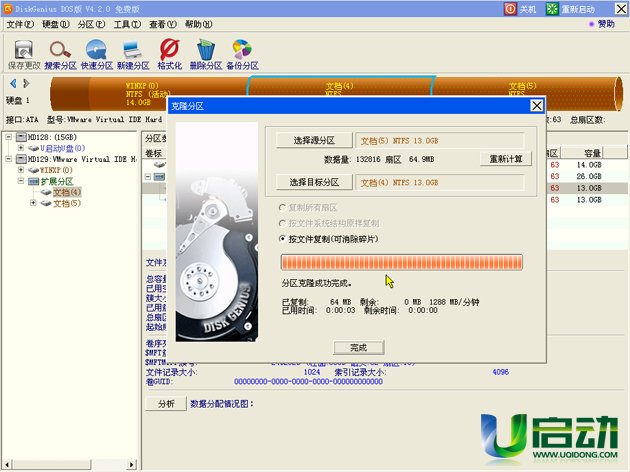630x472 pixels.
Task: Click the clone progress bar
Action: tap(402, 262)
